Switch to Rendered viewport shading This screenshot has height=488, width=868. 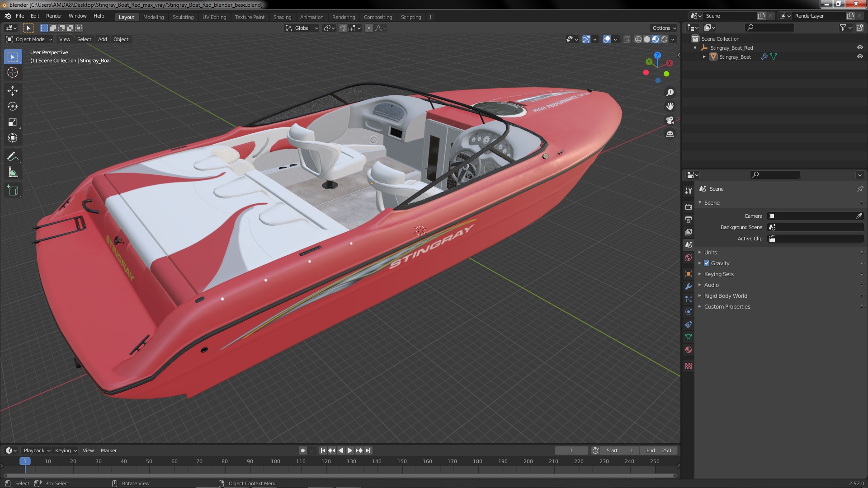[664, 39]
